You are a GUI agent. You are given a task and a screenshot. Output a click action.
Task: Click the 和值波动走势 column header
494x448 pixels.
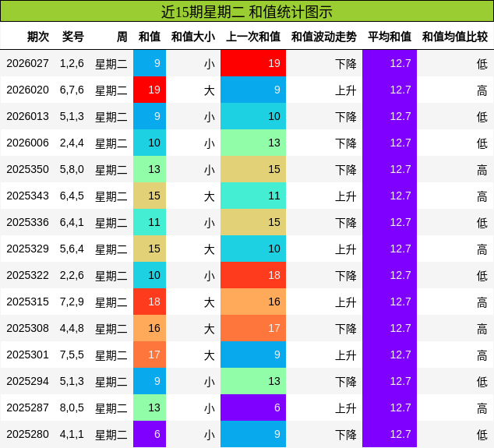coord(324,37)
